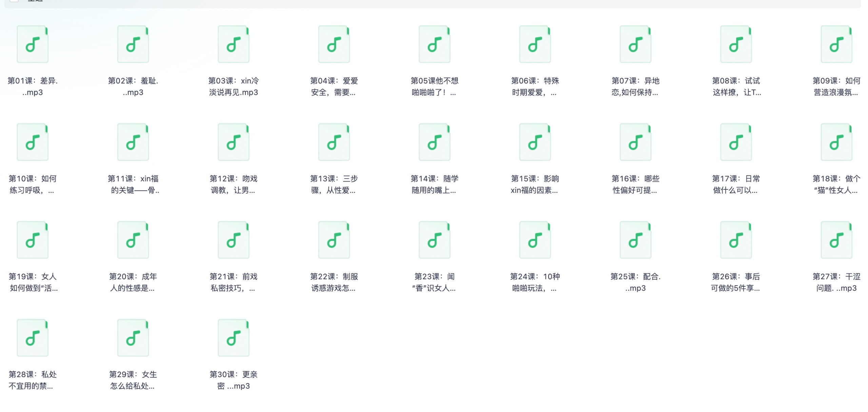
Task: Open the 第22课：制服 audio file icon
Action: (334, 240)
